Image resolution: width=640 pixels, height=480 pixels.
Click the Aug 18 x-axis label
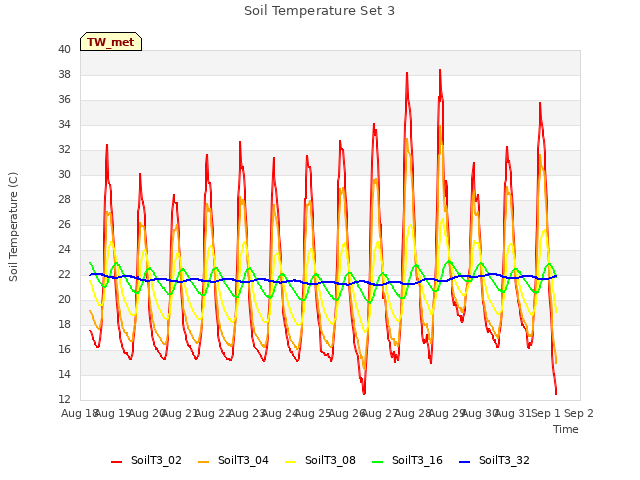(x=80, y=413)
